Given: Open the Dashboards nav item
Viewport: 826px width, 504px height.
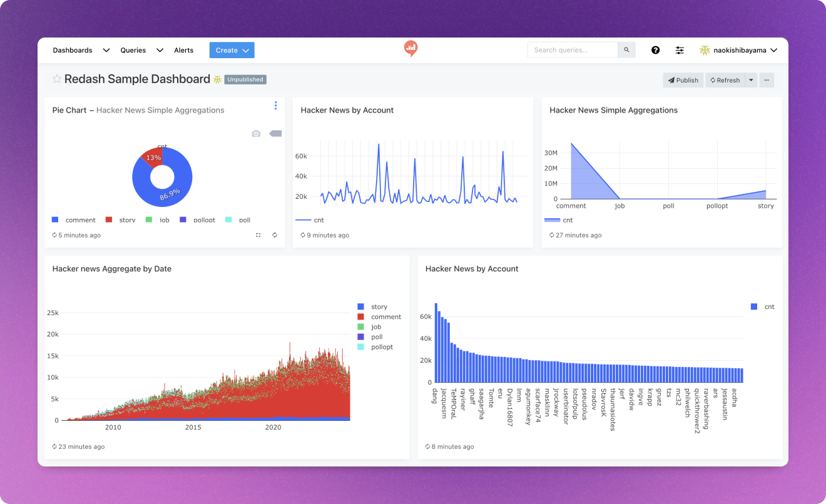Looking at the screenshot, I should tap(73, 50).
